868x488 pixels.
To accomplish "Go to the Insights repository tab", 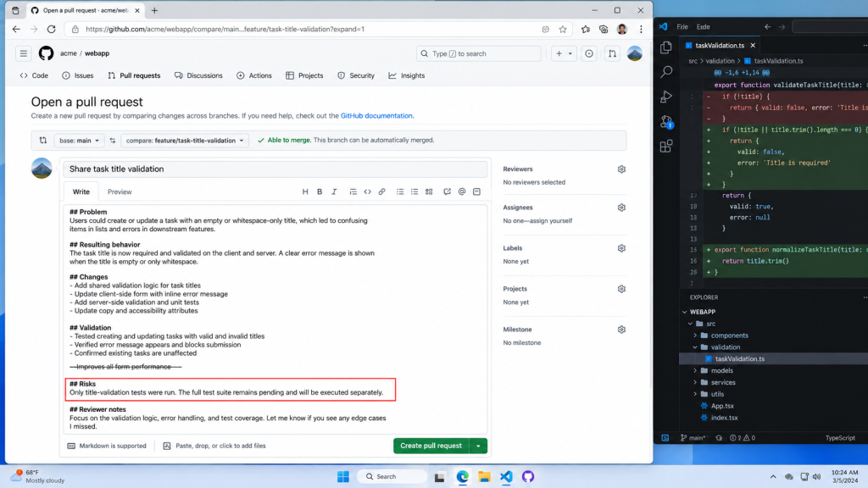I will coord(407,75).
